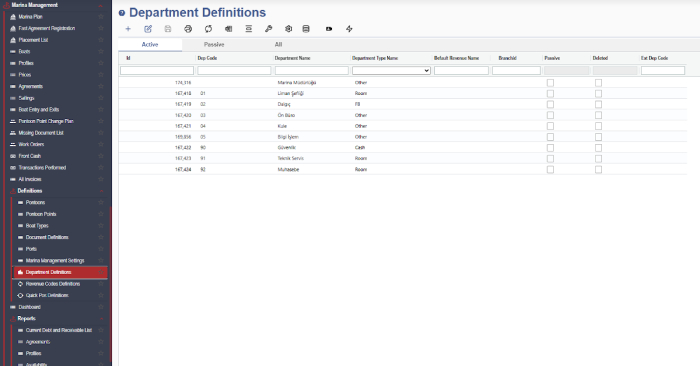Toggle Passive checkbox for Marina Müdürlüğü row
This screenshot has height=366, width=700.
550,83
